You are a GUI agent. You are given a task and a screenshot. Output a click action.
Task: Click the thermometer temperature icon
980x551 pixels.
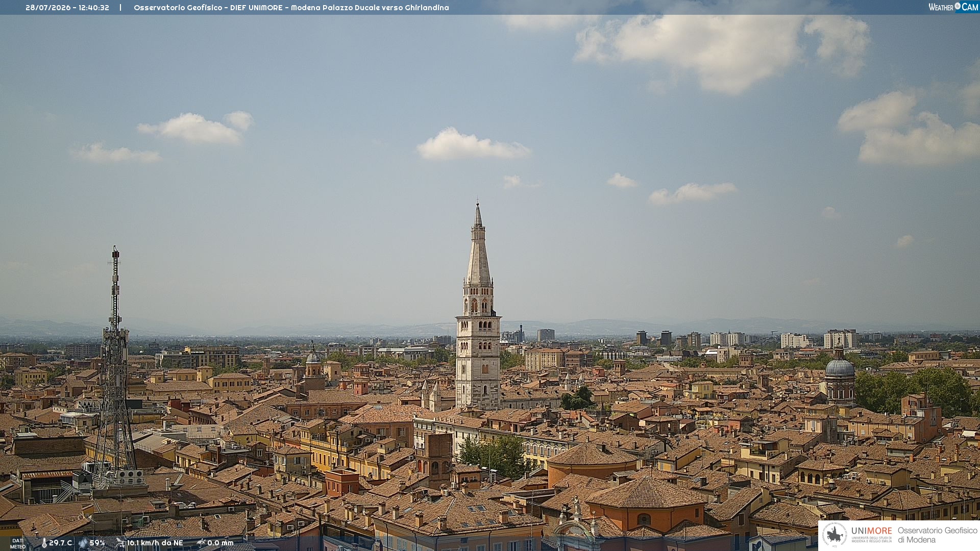[44, 543]
